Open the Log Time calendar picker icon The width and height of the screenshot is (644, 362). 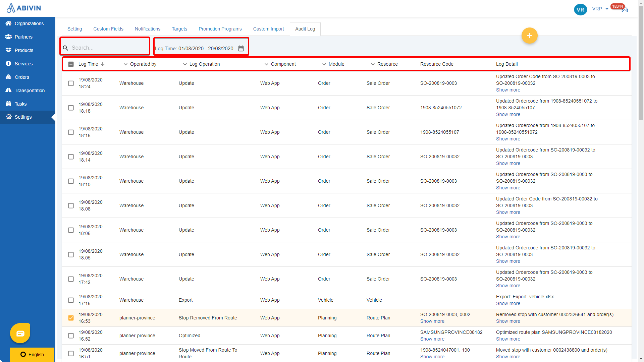point(241,48)
